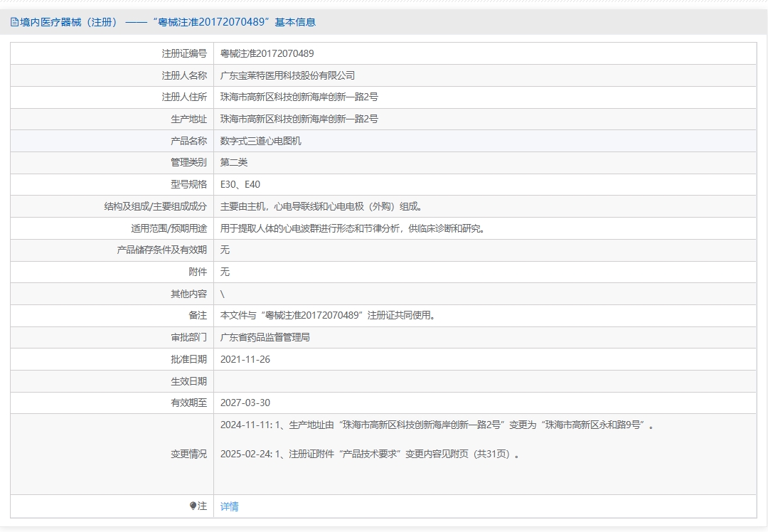Click the 生产地址 label
This screenshot has width=768, height=532.
point(188,119)
